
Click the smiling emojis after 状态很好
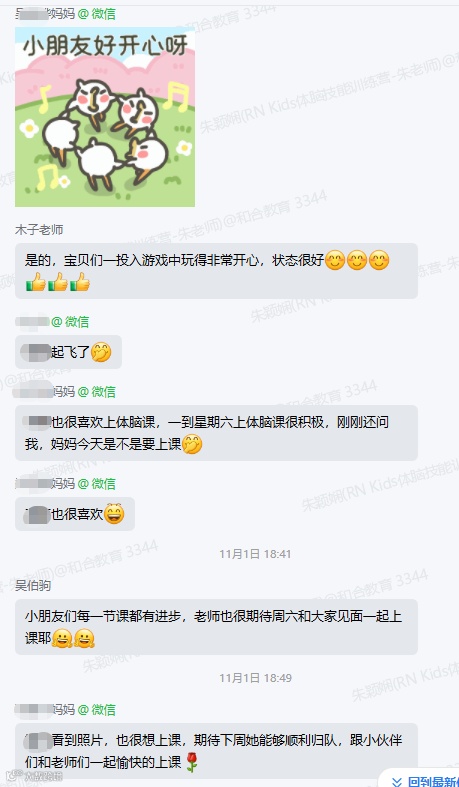357,260
